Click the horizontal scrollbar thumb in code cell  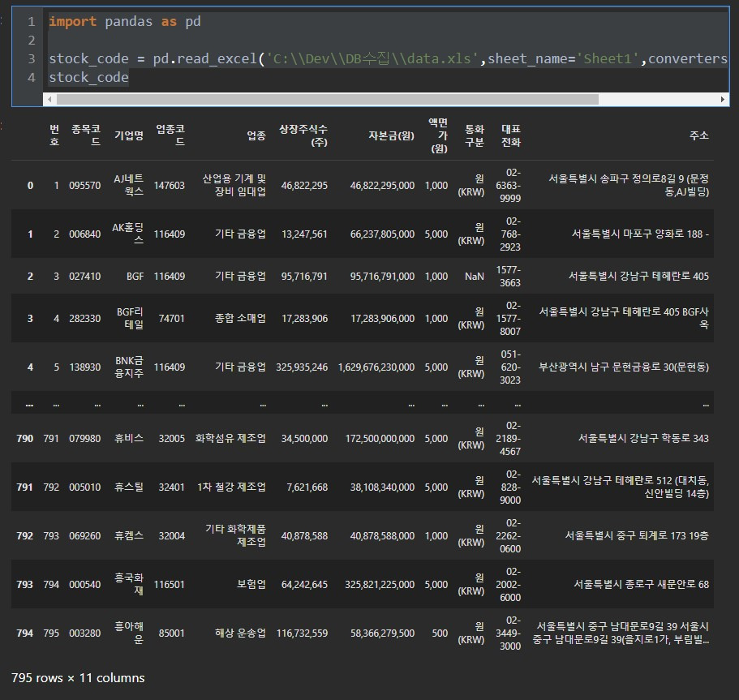[x=328, y=100]
